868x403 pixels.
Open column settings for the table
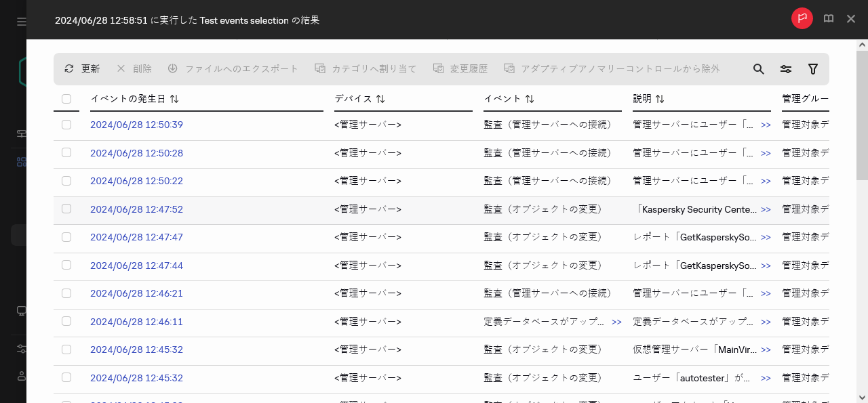click(785, 68)
